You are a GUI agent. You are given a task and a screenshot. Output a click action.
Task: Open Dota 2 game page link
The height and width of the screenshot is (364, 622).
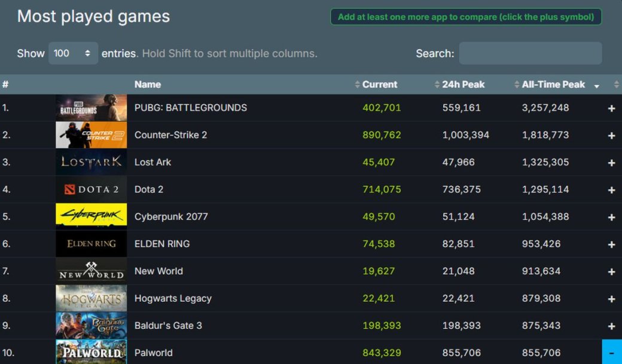149,189
